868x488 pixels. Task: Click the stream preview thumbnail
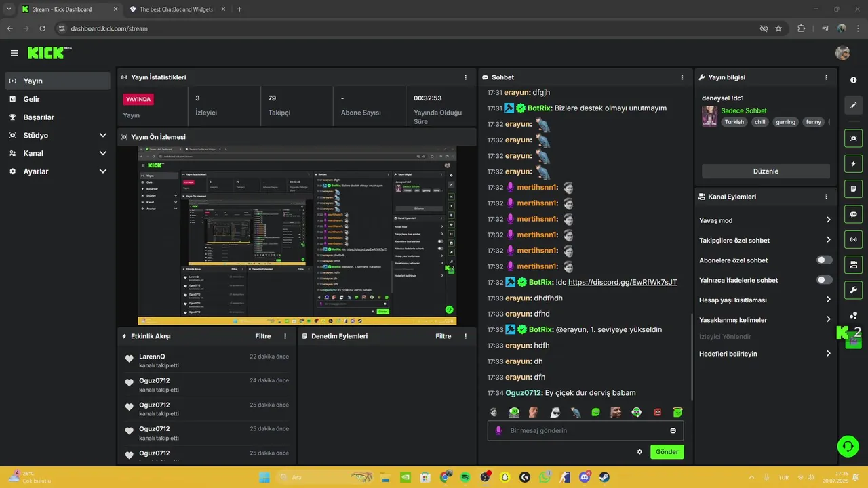297,235
